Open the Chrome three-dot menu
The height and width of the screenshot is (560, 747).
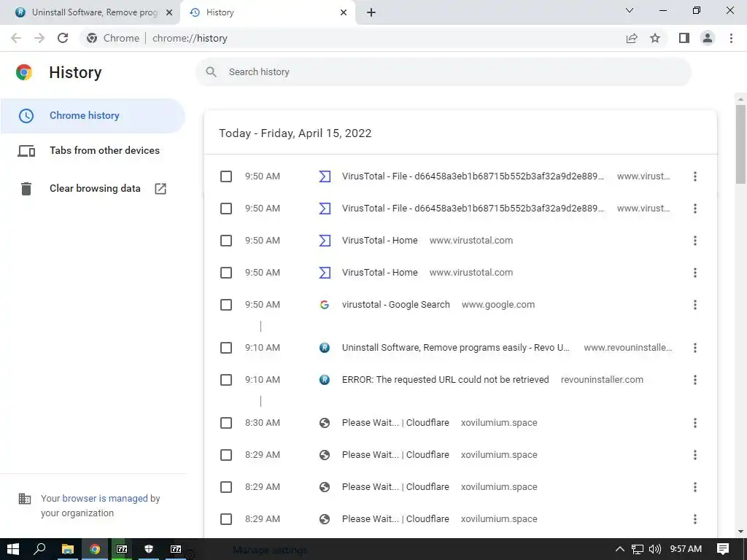click(731, 38)
